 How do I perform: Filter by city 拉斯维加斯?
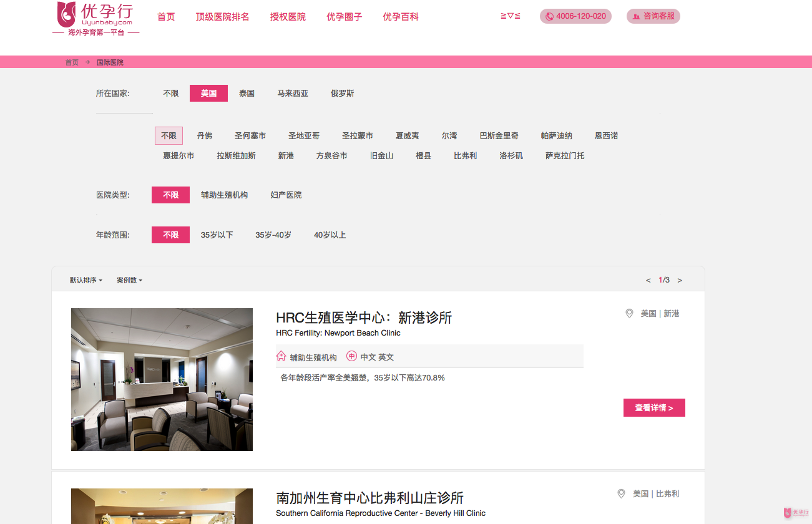click(x=237, y=156)
